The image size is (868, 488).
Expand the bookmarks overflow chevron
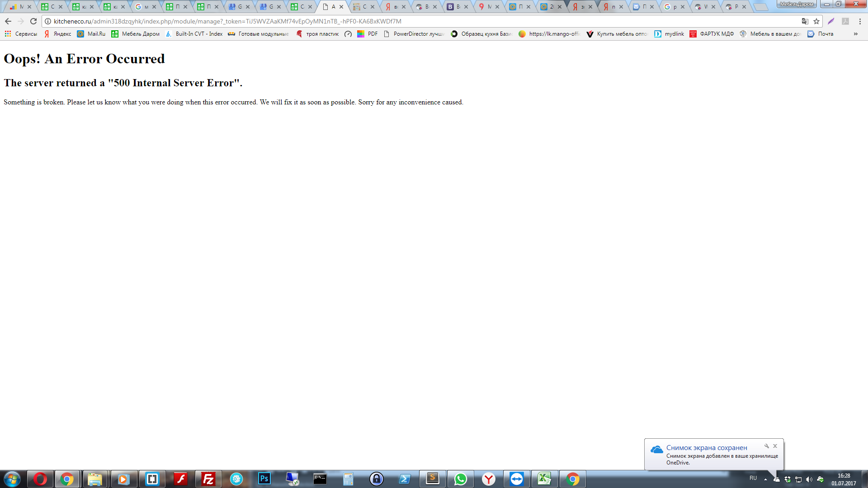click(855, 34)
